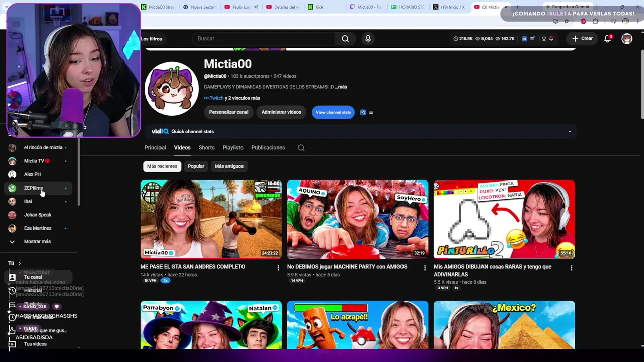Select the Videos channel tab
This screenshot has height=362, width=644.
[182, 148]
